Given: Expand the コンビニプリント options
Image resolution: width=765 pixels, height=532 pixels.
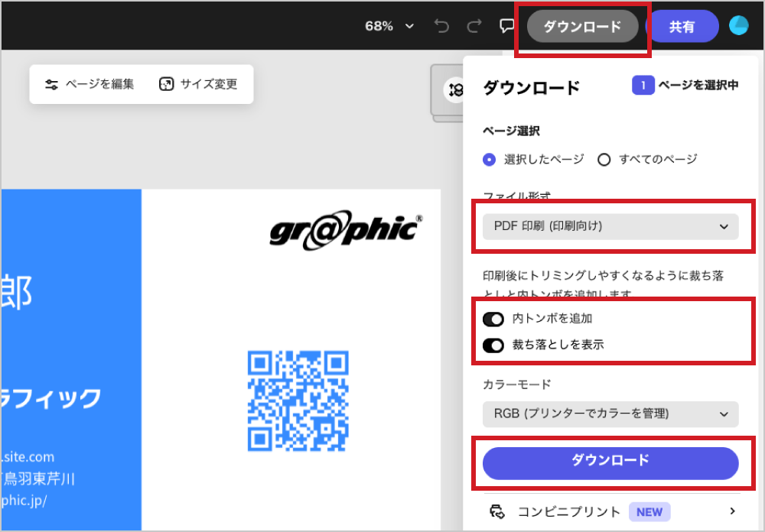Looking at the screenshot, I should coord(732,511).
